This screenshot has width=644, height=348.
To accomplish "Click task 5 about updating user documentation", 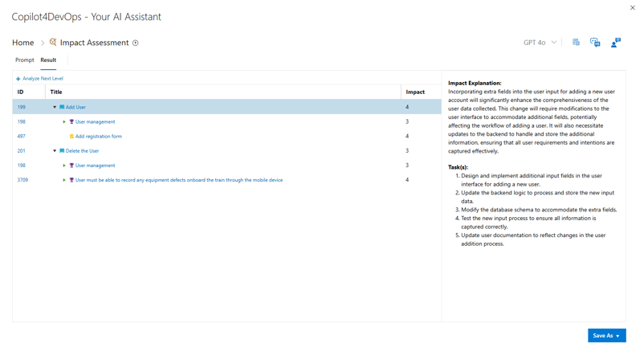I will [533, 240].
